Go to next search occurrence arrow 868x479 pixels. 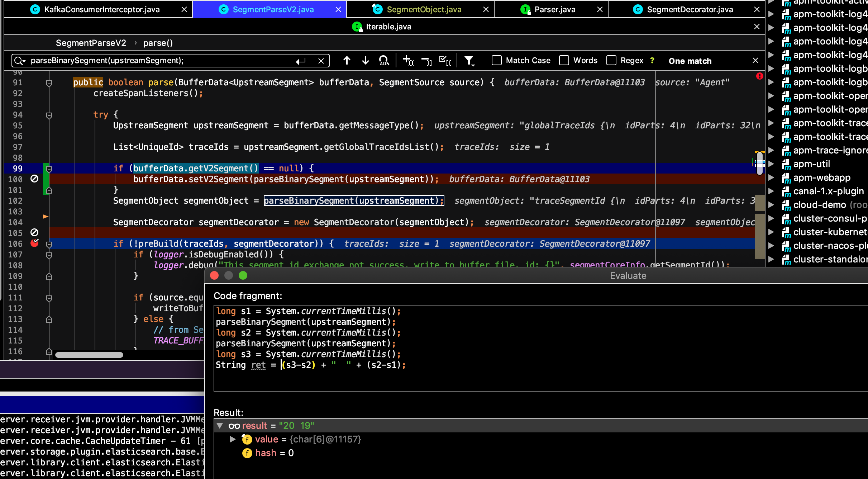pos(365,61)
